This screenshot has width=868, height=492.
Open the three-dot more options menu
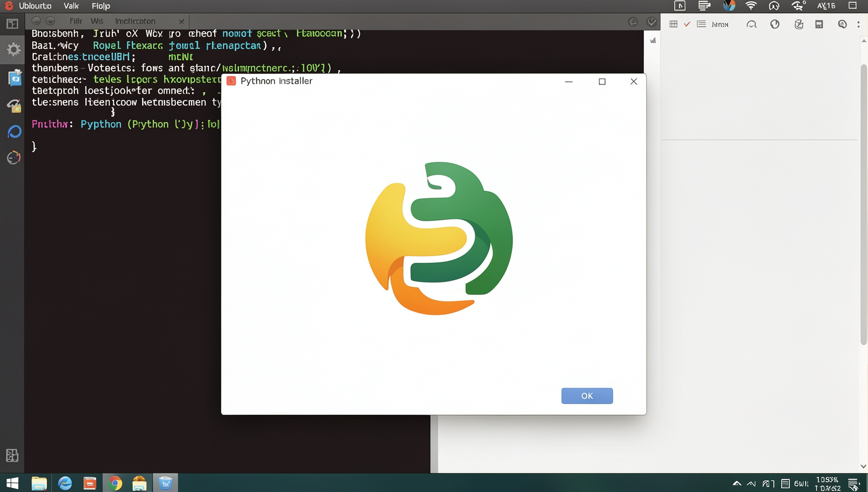point(858,24)
